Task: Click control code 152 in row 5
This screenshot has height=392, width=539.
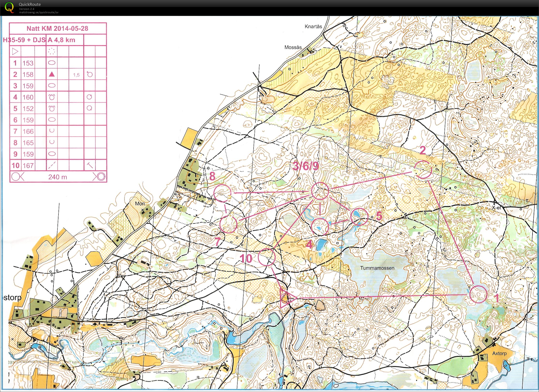Action: [28, 109]
